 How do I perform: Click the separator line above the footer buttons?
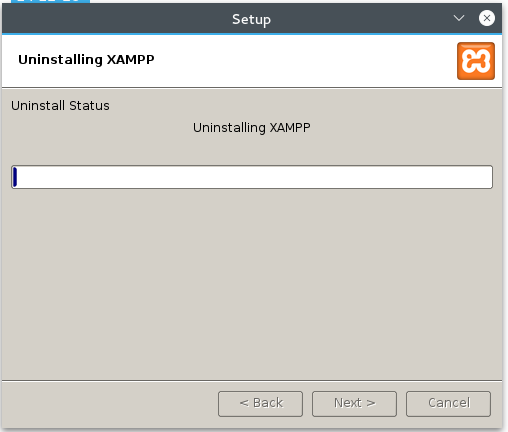click(x=252, y=380)
